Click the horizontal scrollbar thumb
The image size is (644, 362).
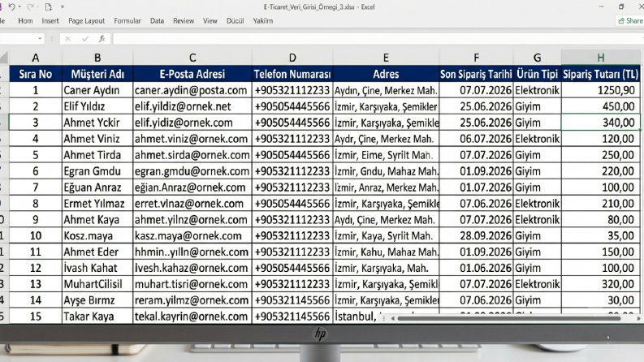point(508,318)
